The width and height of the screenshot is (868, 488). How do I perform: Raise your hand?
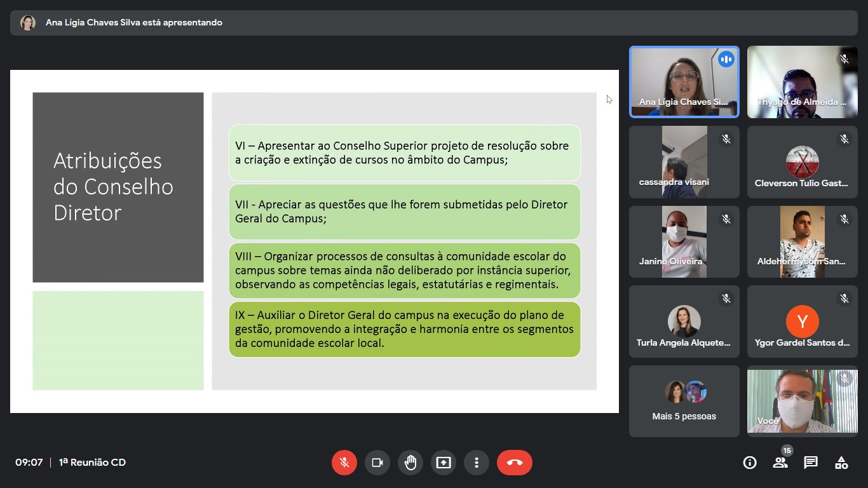tap(410, 463)
